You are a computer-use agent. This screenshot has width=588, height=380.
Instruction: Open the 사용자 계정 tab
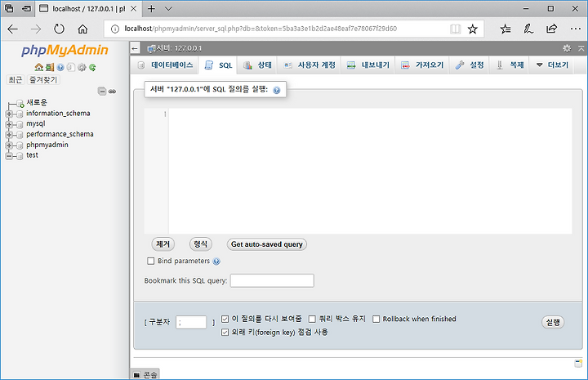pos(310,65)
